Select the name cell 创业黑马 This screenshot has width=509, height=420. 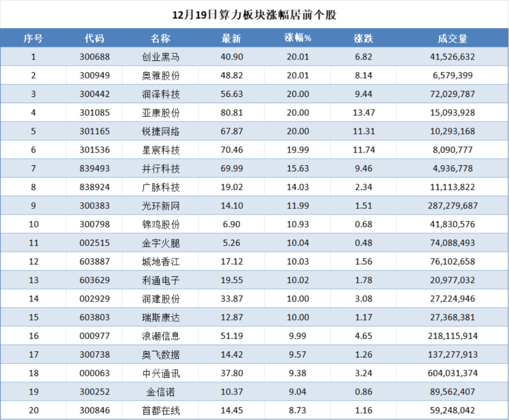pos(161,57)
